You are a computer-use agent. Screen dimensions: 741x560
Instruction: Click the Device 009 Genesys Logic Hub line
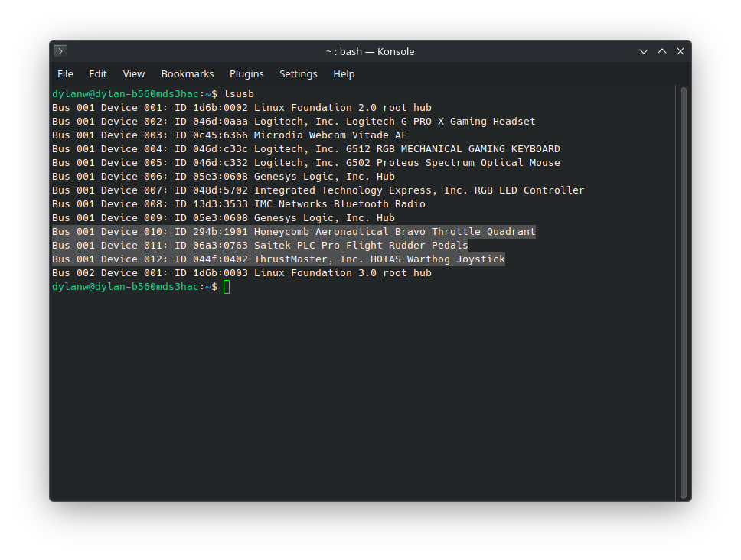(223, 218)
